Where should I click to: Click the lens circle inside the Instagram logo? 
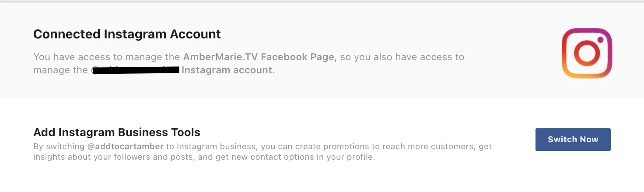tap(586, 53)
